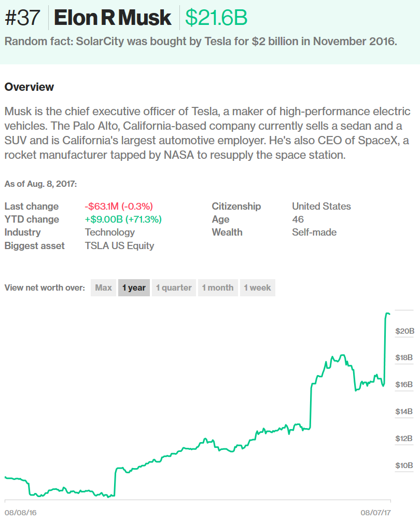Click the Overview section heading

(x=29, y=87)
